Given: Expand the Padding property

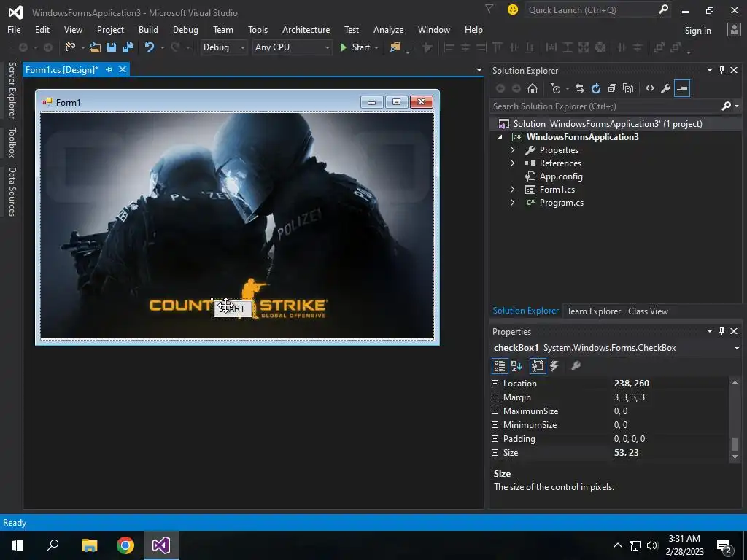Looking at the screenshot, I should (x=495, y=438).
